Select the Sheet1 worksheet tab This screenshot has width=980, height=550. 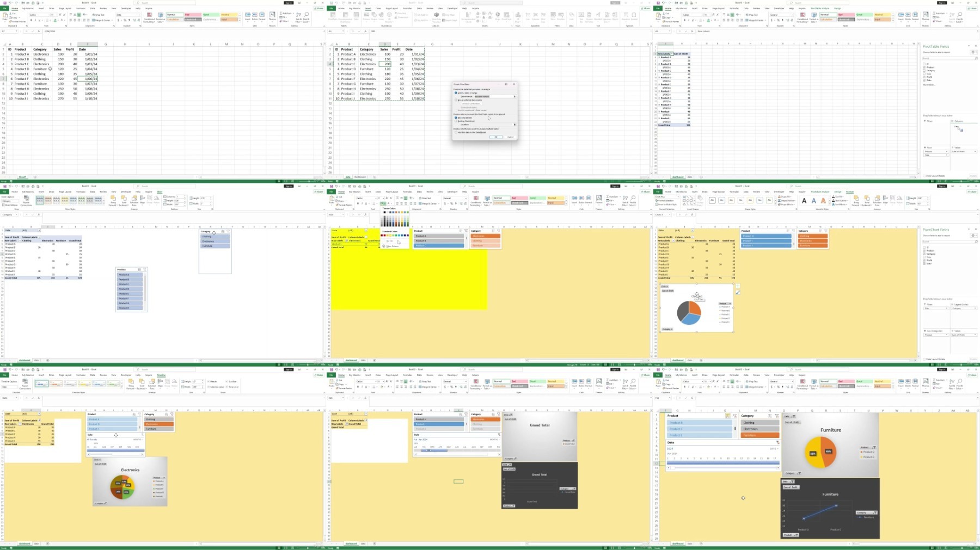22,177
